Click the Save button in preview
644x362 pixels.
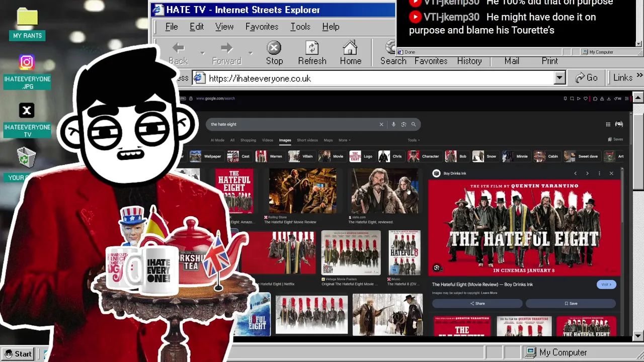click(x=571, y=304)
